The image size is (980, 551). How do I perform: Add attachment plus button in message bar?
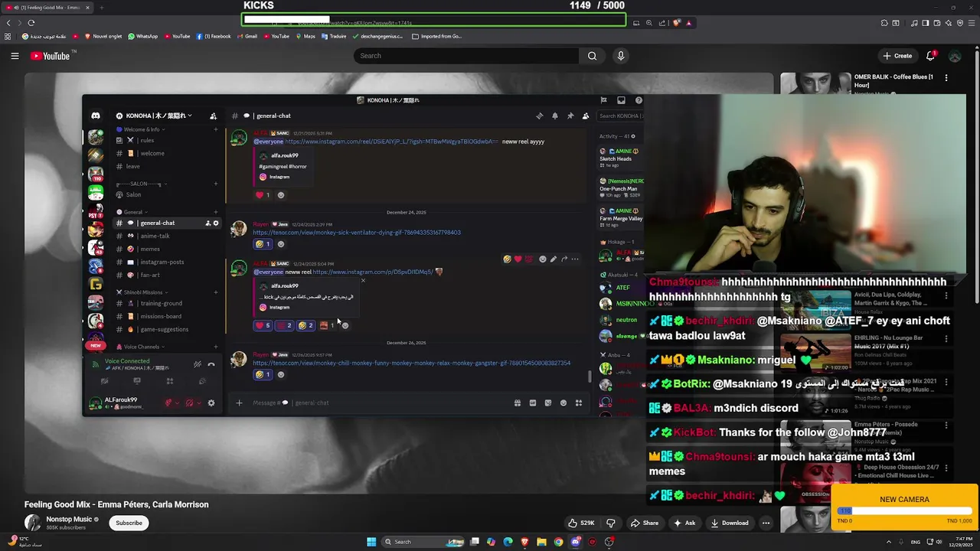pyautogui.click(x=239, y=403)
